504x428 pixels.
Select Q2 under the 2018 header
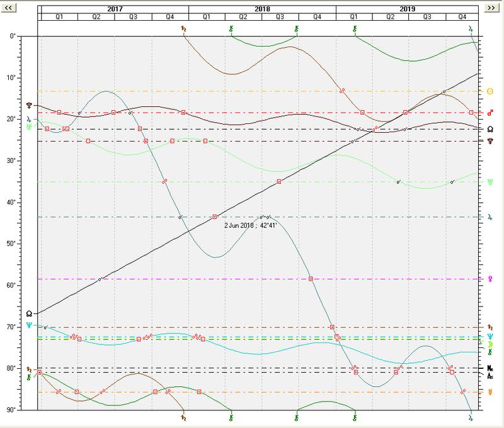(243, 17)
